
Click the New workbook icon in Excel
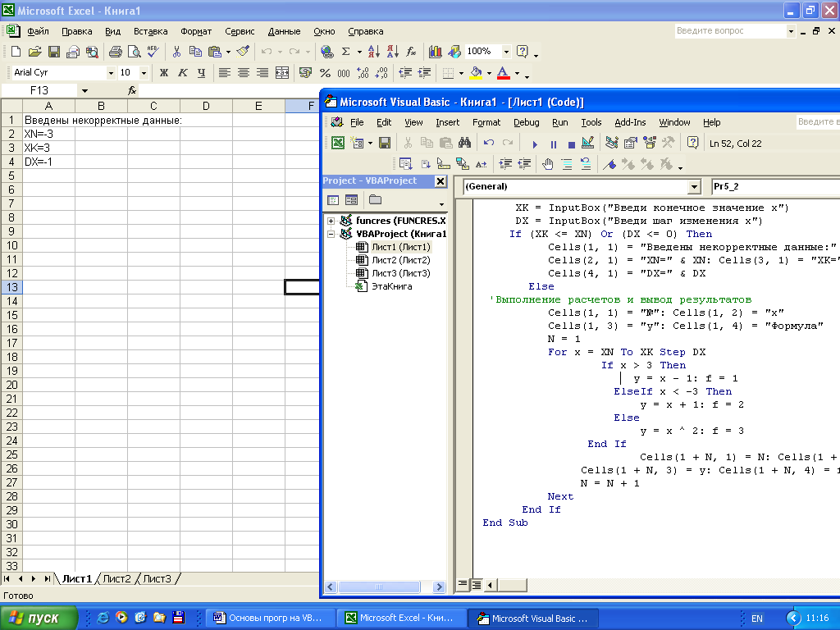[16, 52]
